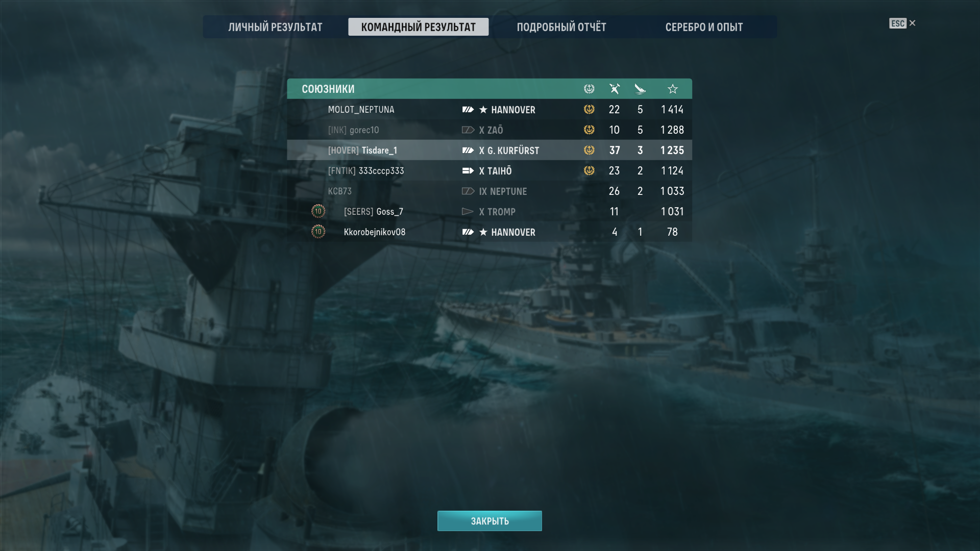
Task: Click the division badge next to Goss_7
Action: tap(318, 211)
